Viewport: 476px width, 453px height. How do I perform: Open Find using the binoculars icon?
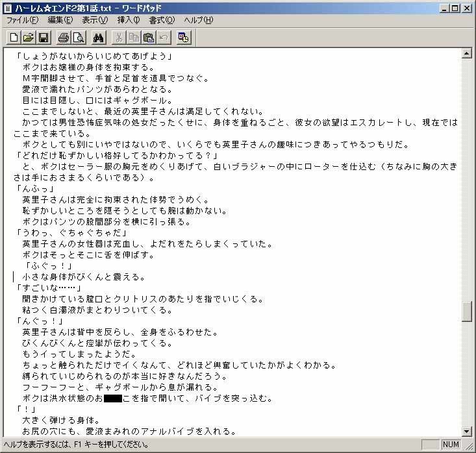click(x=99, y=38)
